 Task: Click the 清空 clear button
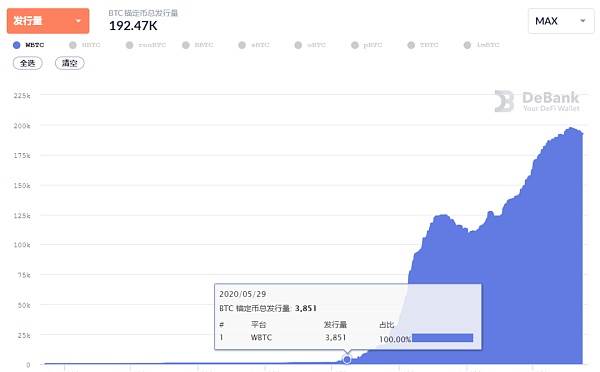(x=70, y=63)
